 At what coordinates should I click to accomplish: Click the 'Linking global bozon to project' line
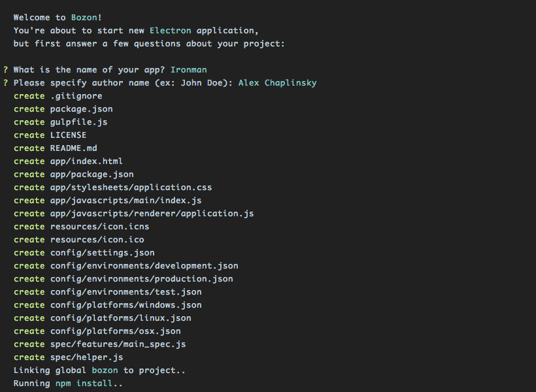99,370
